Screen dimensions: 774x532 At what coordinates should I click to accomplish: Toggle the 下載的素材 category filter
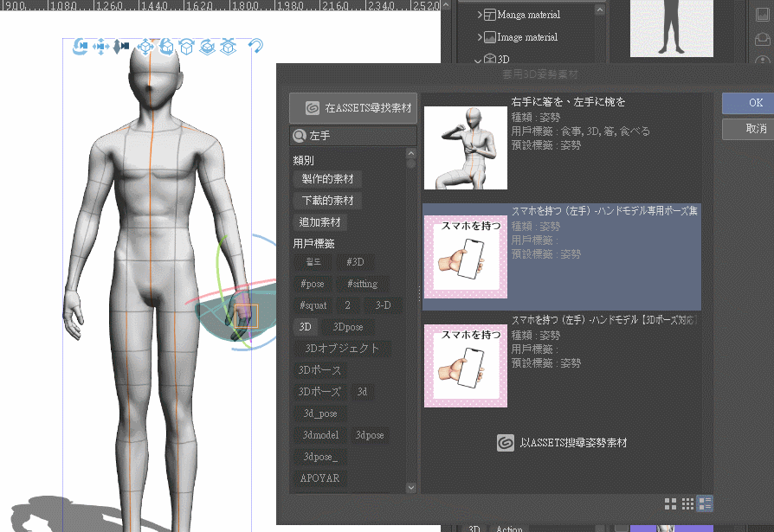point(328,201)
